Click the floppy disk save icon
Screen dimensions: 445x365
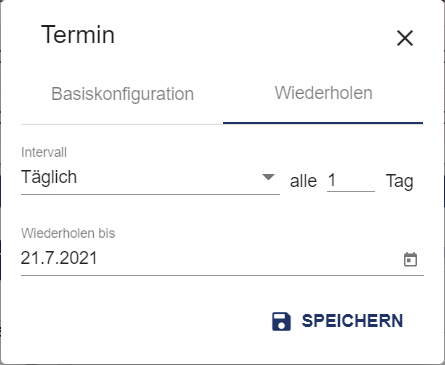[x=281, y=322]
